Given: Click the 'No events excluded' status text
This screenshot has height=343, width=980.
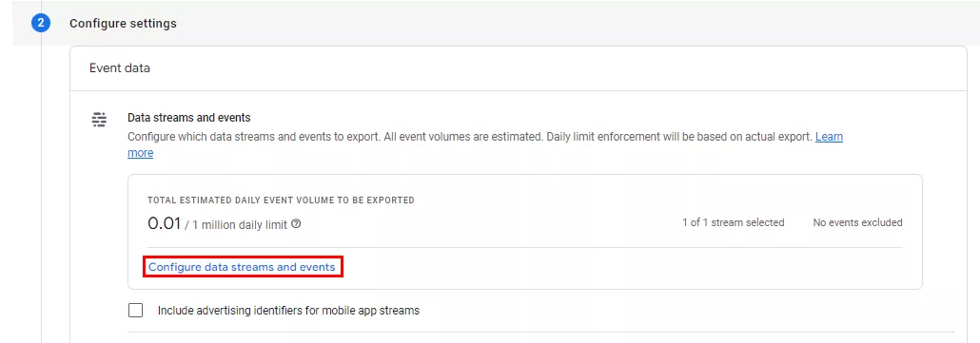Looking at the screenshot, I should point(857,222).
